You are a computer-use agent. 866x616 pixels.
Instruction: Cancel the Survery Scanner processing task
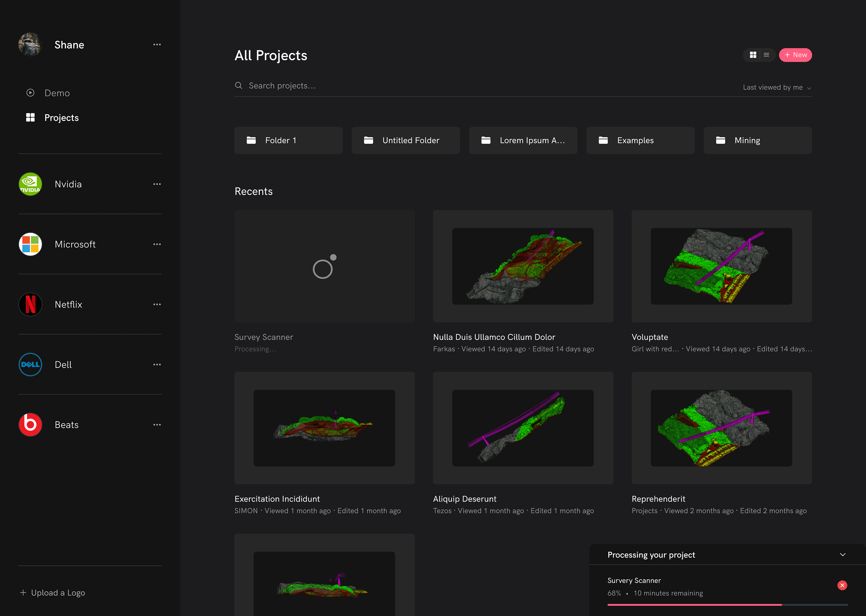tap(842, 585)
